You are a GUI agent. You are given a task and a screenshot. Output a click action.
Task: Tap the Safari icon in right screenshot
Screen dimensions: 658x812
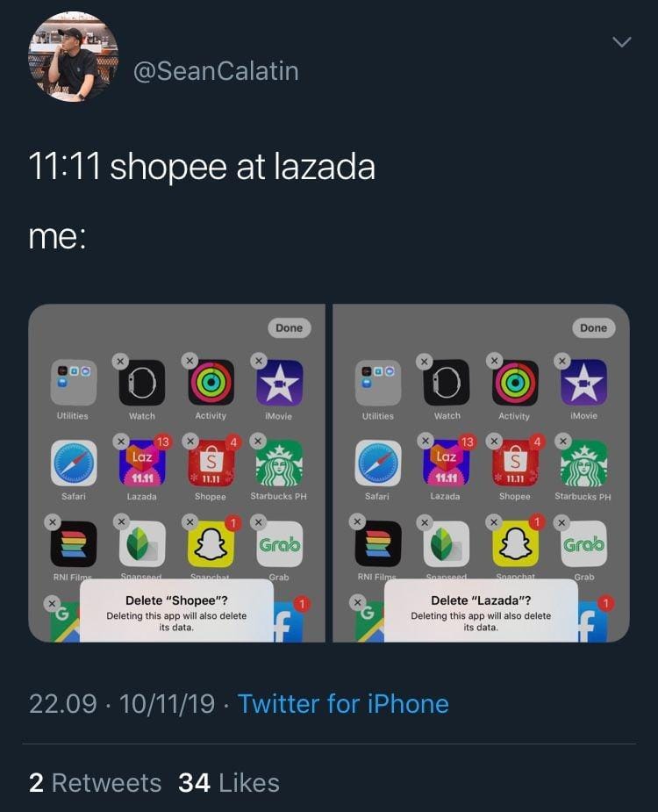point(378,463)
